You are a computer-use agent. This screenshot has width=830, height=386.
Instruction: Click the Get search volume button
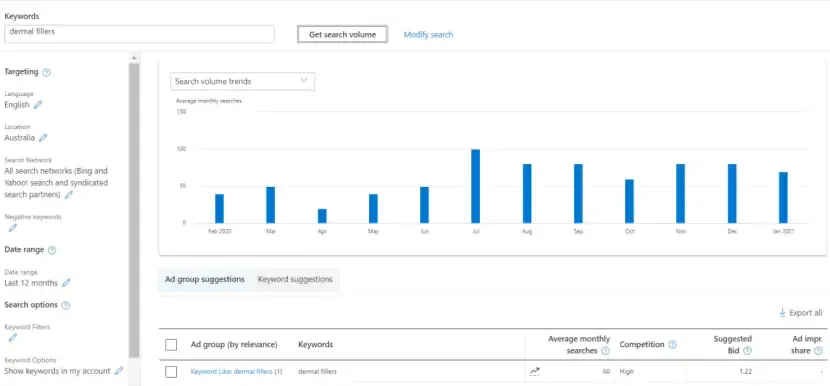(x=342, y=34)
